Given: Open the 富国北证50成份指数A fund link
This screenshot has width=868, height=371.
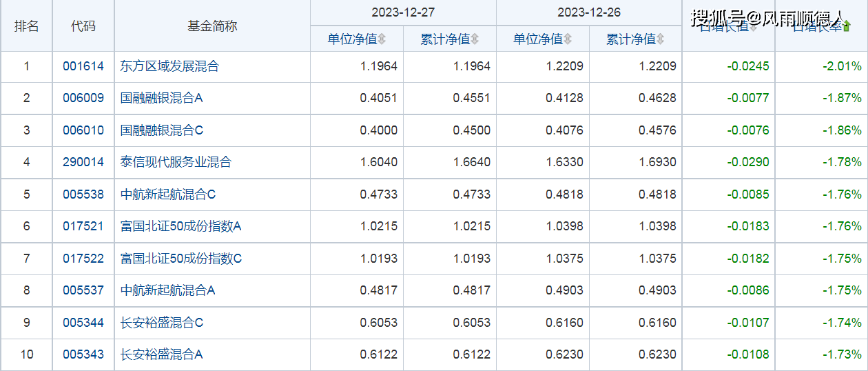Looking at the screenshot, I should click(x=181, y=226).
